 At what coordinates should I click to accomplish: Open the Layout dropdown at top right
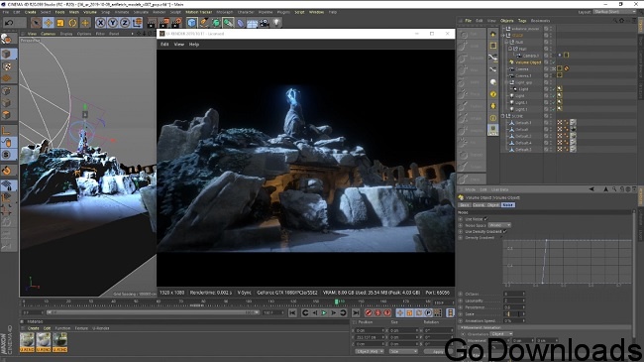[x=614, y=12]
